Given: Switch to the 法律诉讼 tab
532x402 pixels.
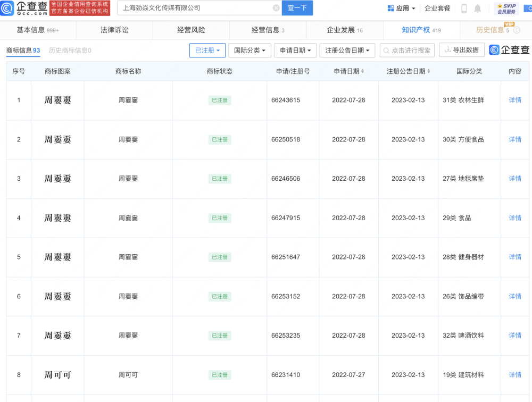Looking at the screenshot, I should (x=114, y=30).
